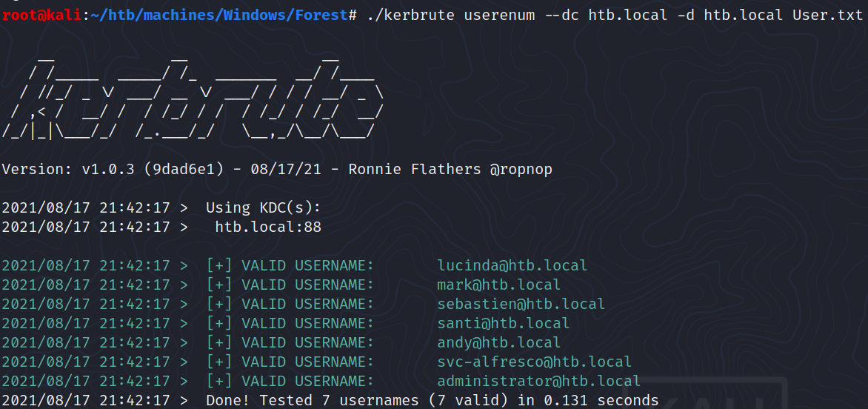This screenshot has height=409, width=868.
Task: Click svc-alfresco@htb.local username
Action: (x=534, y=362)
